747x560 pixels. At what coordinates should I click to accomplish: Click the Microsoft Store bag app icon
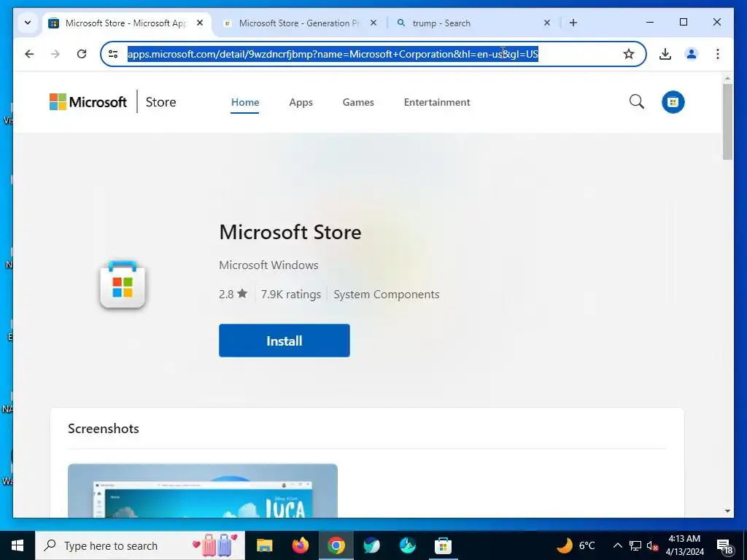point(123,285)
